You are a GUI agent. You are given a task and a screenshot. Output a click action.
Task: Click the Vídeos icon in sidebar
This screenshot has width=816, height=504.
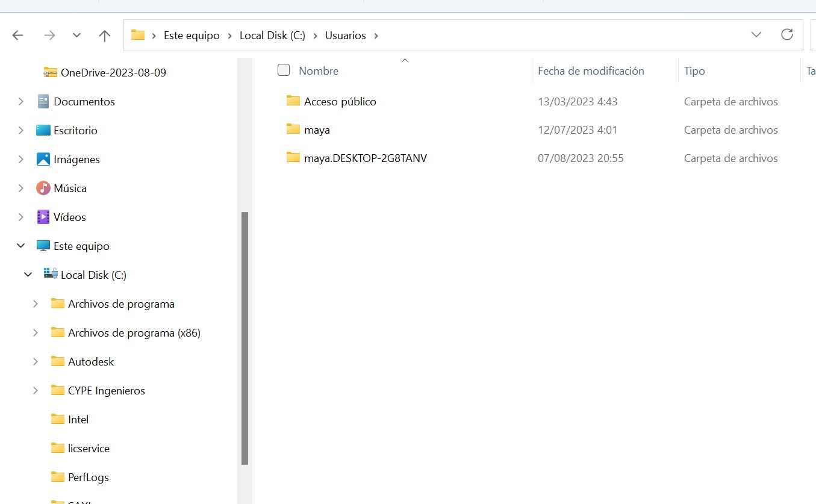point(43,217)
